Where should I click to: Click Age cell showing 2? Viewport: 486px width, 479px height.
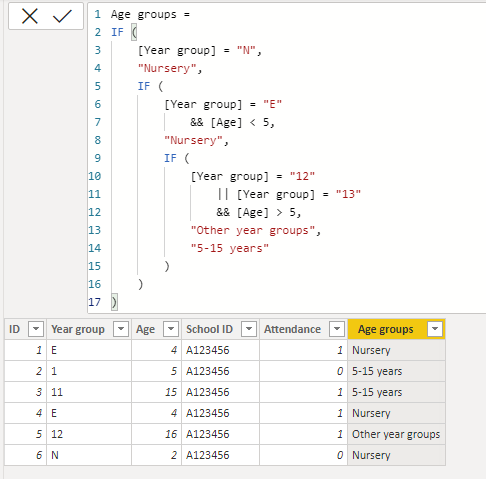[x=156, y=455]
